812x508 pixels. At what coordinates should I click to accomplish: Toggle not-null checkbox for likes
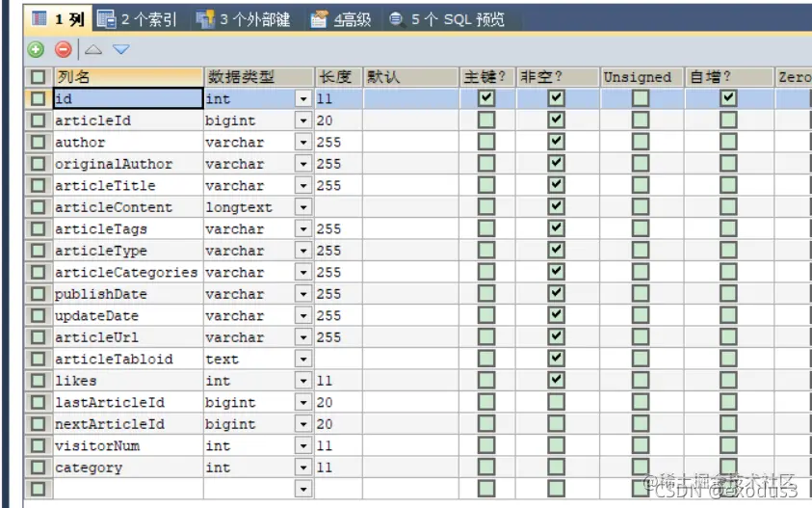tap(556, 380)
